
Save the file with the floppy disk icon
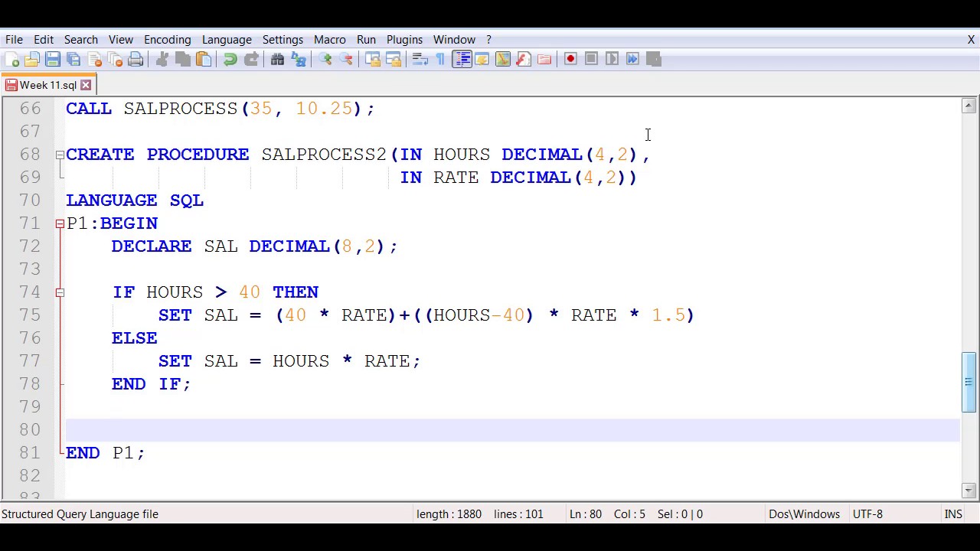point(53,59)
